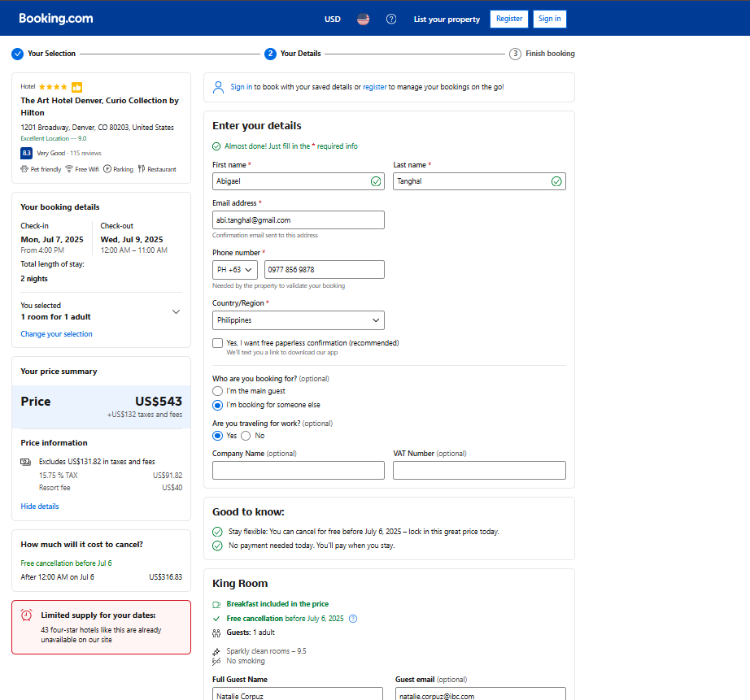Click the register link in the banner
This screenshot has height=700, width=750.
click(x=374, y=87)
